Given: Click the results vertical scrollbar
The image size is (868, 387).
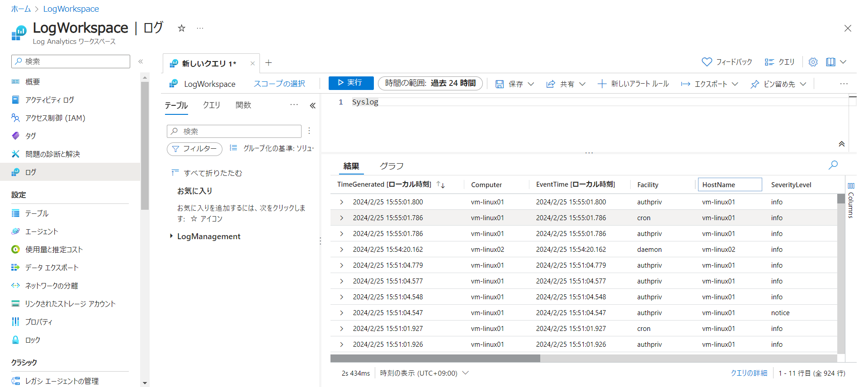Looking at the screenshot, I should click(x=841, y=199).
